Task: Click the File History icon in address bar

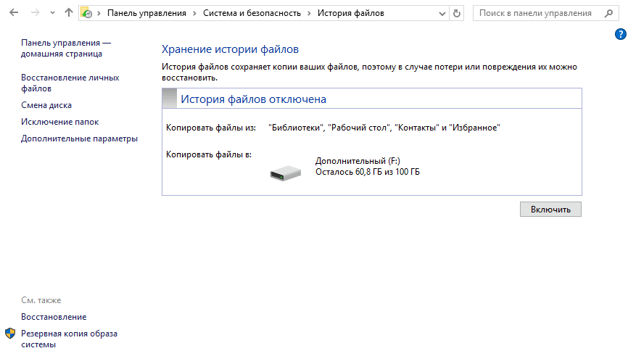Action: pyautogui.click(x=87, y=13)
